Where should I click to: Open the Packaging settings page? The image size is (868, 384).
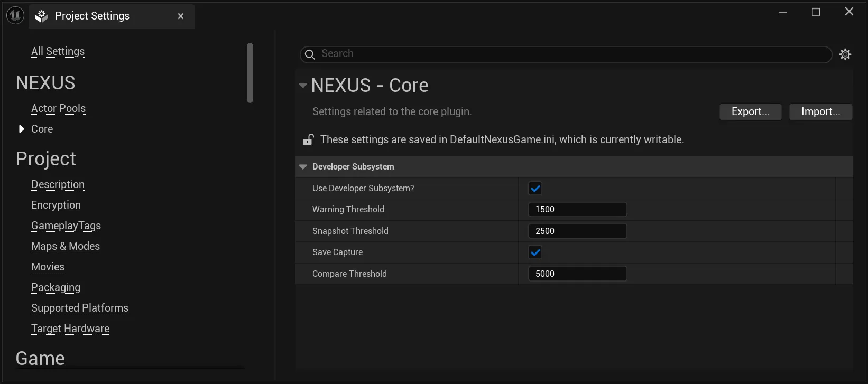[56, 287]
